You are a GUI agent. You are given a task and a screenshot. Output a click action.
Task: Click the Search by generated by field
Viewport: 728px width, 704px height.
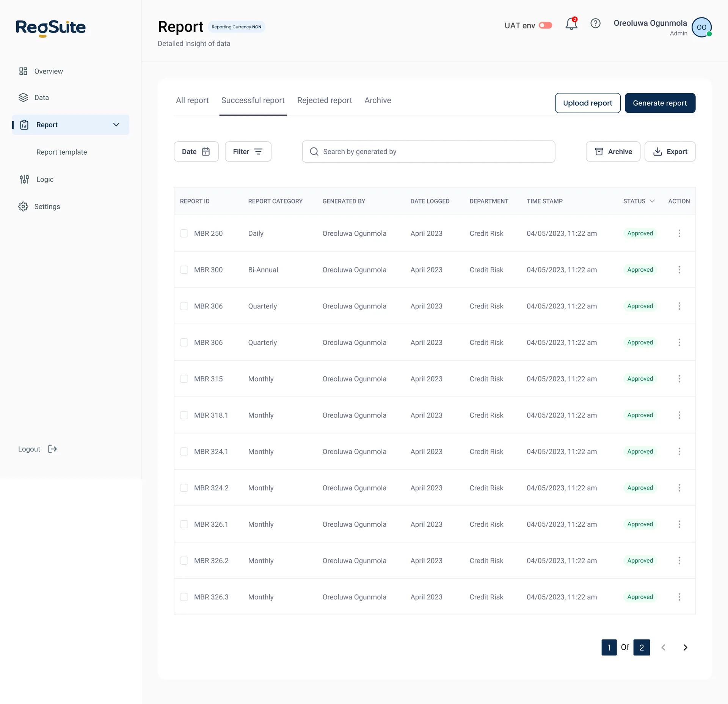pyautogui.click(x=428, y=152)
